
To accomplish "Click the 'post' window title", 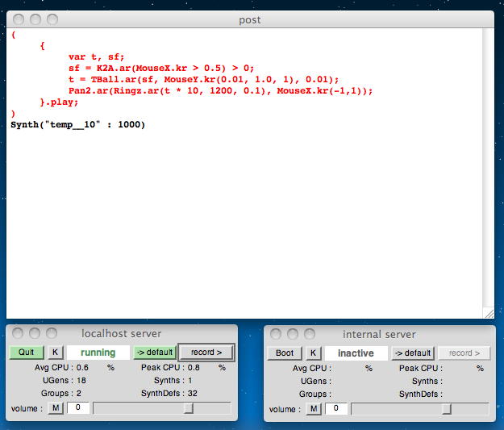I will click(x=250, y=20).
